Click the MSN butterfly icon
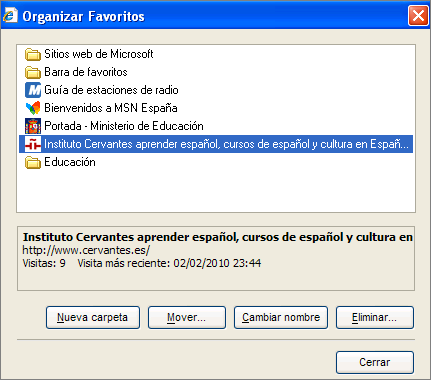This screenshot has height=380, width=431. (33, 108)
